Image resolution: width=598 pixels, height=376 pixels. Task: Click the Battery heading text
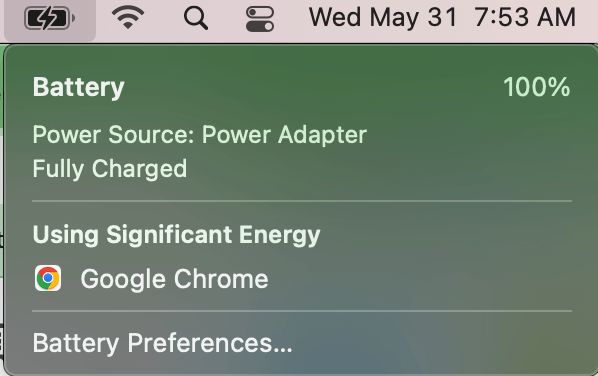click(x=79, y=87)
